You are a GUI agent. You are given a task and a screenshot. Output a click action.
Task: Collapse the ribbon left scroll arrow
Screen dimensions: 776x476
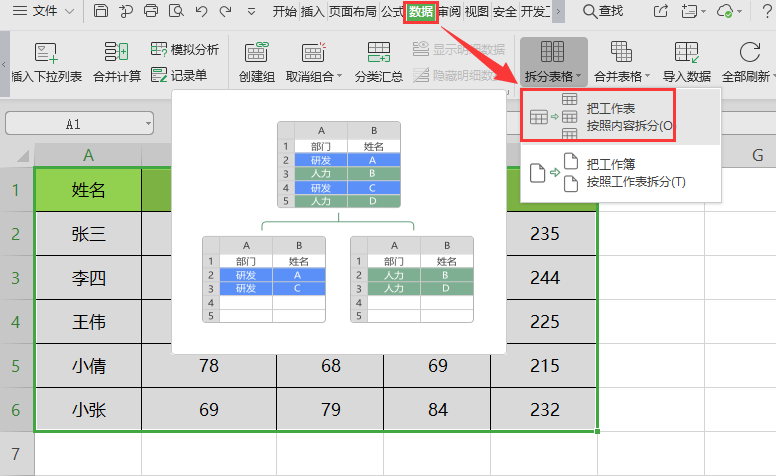pos(4,64)
